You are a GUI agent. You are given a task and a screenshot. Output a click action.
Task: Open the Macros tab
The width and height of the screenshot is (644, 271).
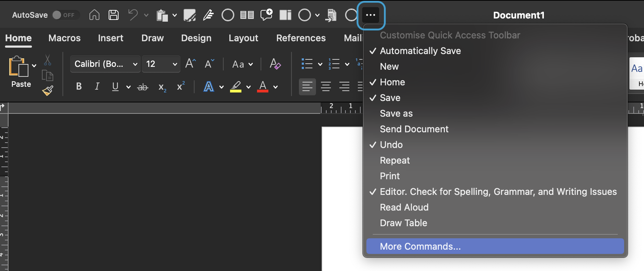[65, 38]
